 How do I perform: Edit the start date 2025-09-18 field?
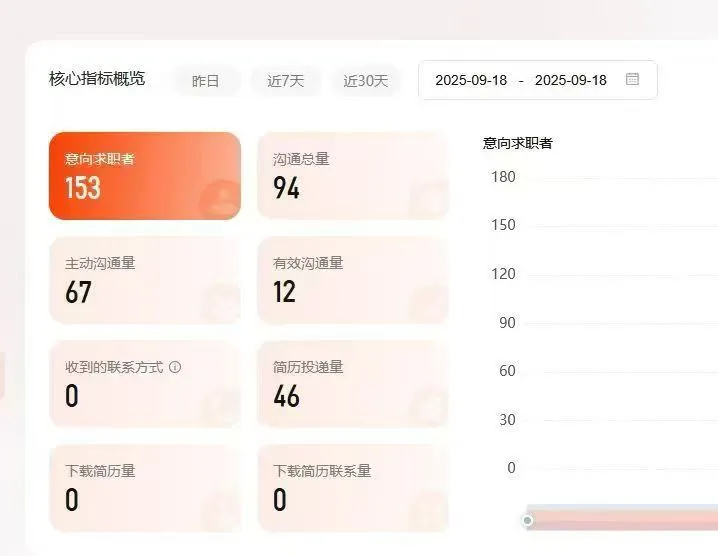tap(471, 80)
